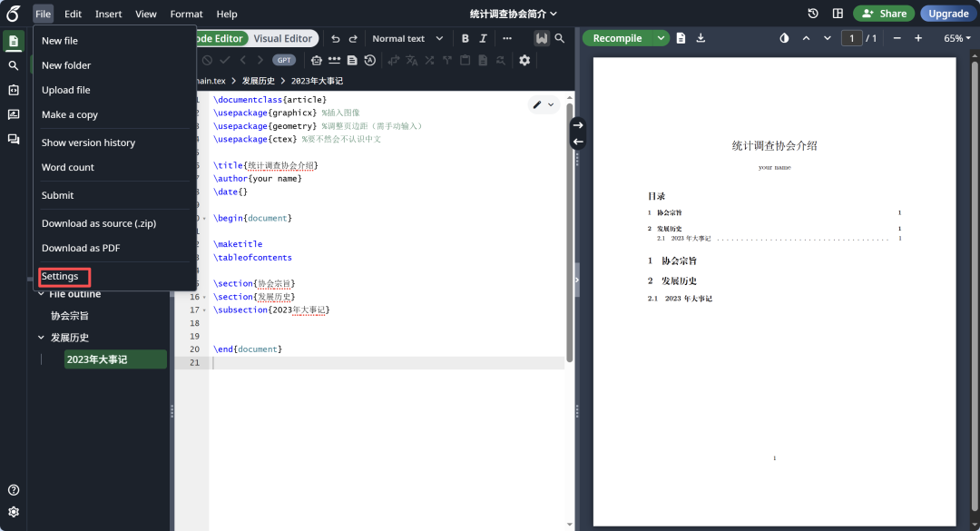Open the project search in left sidebar

pyautogui.click(x=13, y=65)
